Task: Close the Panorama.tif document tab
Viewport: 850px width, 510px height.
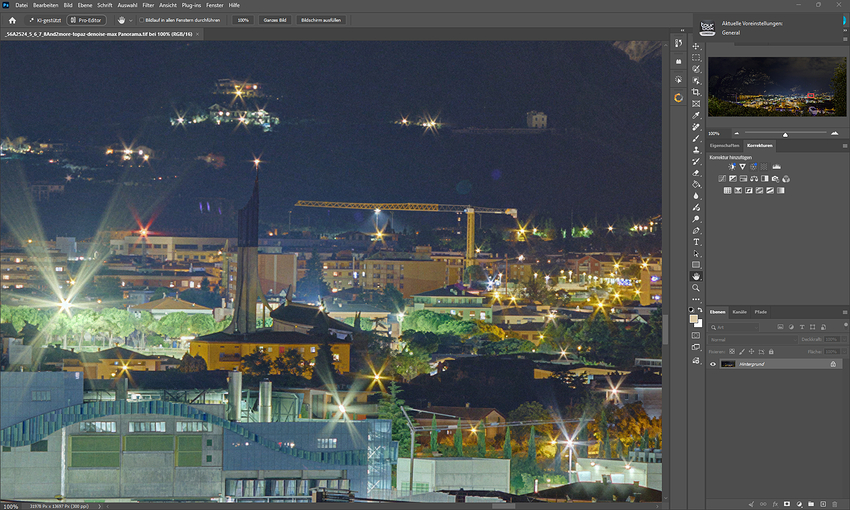Action: tap(197, 34)
